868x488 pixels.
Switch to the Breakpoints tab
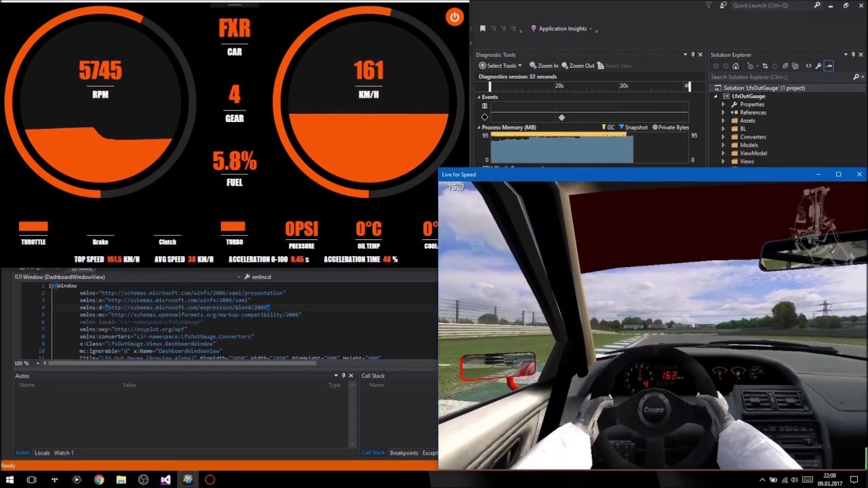point(403,453)
